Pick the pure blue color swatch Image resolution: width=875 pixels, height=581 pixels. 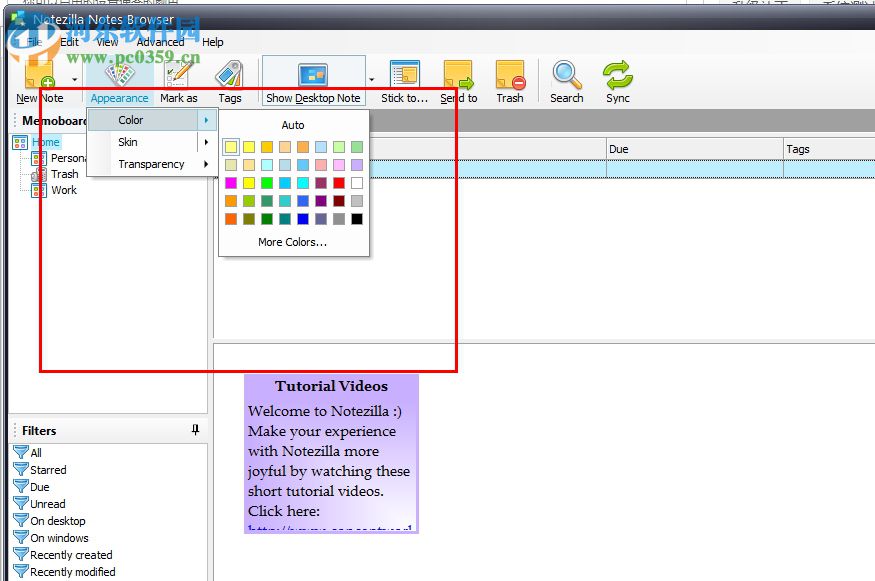pyautogui.click(x=303, y=219)
